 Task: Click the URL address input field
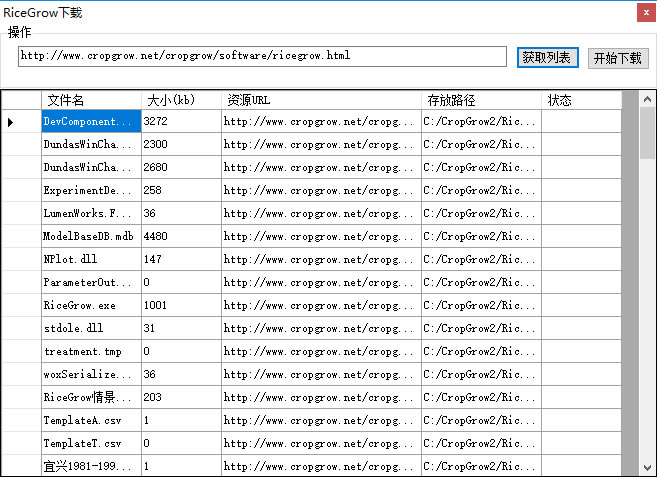(x=262, y=56)
